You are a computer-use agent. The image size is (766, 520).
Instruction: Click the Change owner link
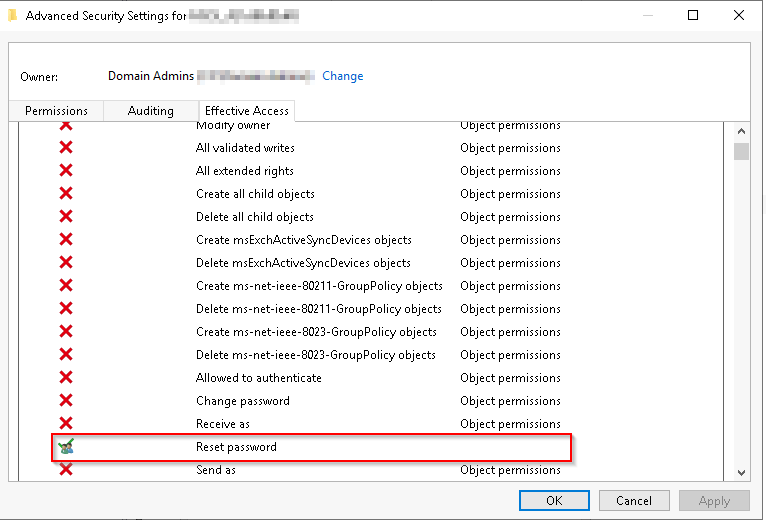click(343, 76)
